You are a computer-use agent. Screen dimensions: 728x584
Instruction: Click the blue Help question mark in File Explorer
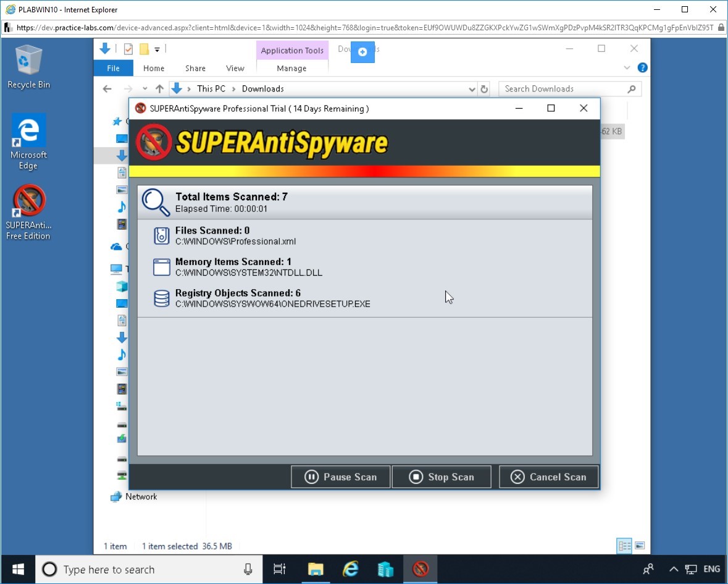[643, 68]
